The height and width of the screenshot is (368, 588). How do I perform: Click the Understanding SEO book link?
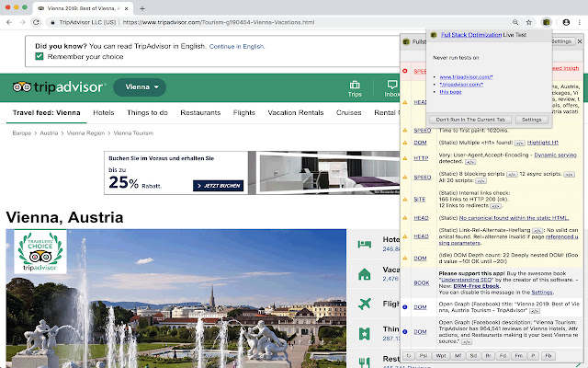point(466,280)
